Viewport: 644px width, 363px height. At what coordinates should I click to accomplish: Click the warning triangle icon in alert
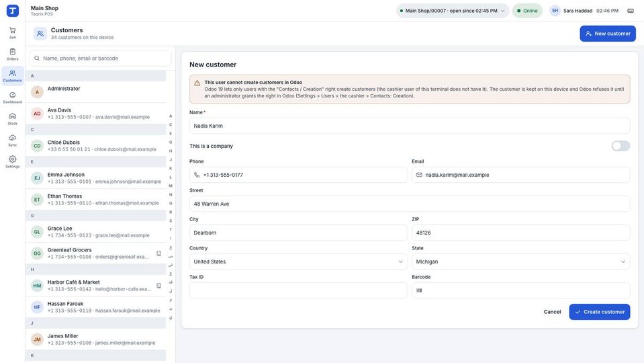(x=197, y=83)
